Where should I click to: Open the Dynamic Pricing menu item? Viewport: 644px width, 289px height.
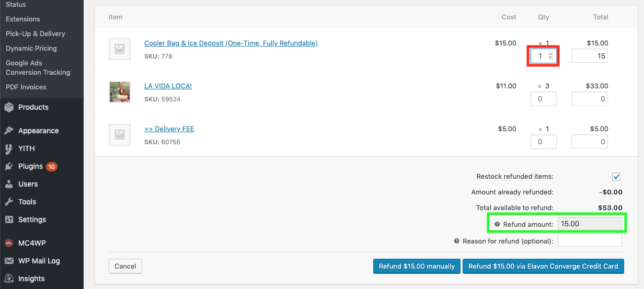click(x=31, y=48)
